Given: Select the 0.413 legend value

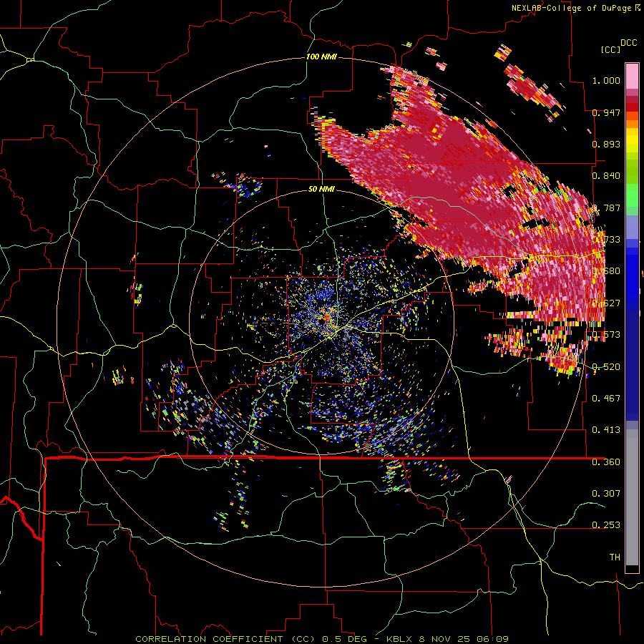Looking at the screenshot, I should (x=606, y=429).
